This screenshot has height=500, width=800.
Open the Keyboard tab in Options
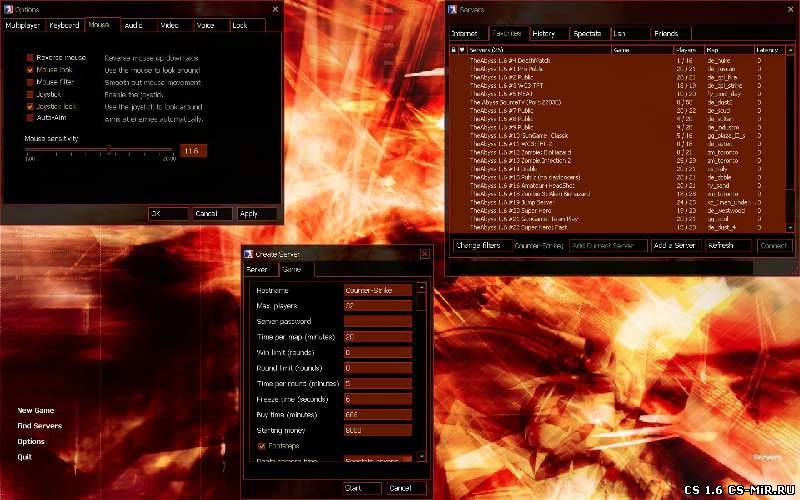click(64, 25)
